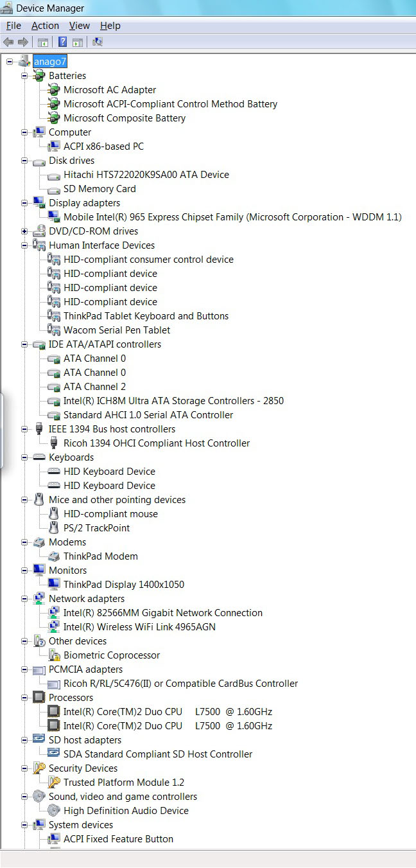This screenshot has height=868, width=416.
Task: Select ThinkPad Modem entry
Action: tap(100, 556)
